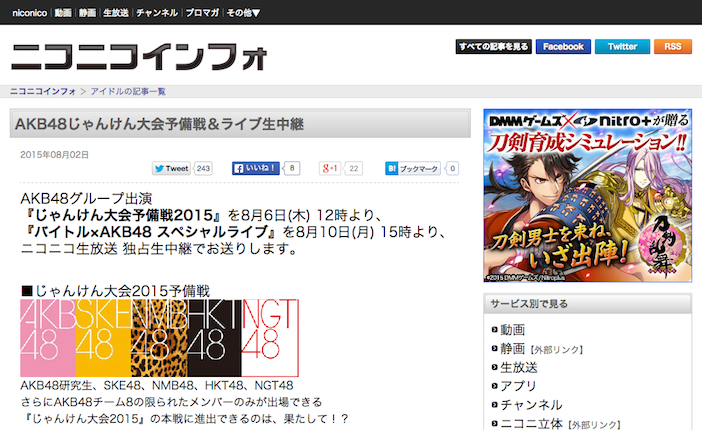Open the アイドルの記事一覧 breadcrumb link

(128, 91)
